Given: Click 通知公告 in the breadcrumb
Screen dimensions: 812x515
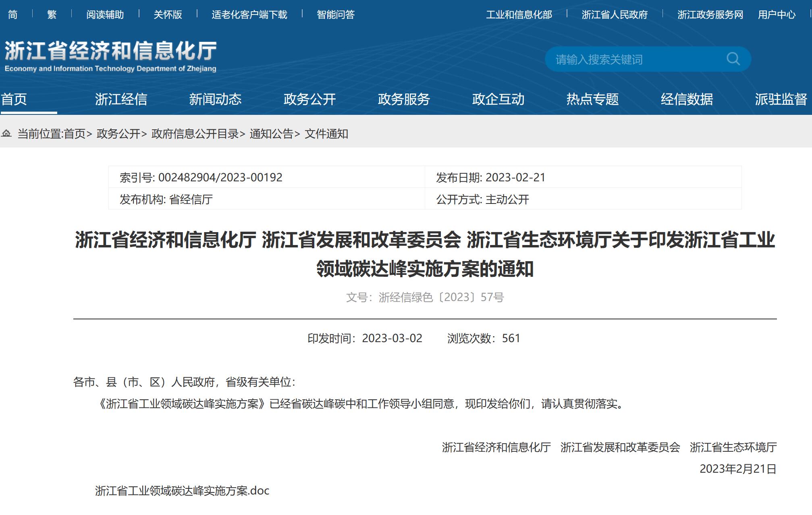Looking at the screenshot, I should click(271, 134).
